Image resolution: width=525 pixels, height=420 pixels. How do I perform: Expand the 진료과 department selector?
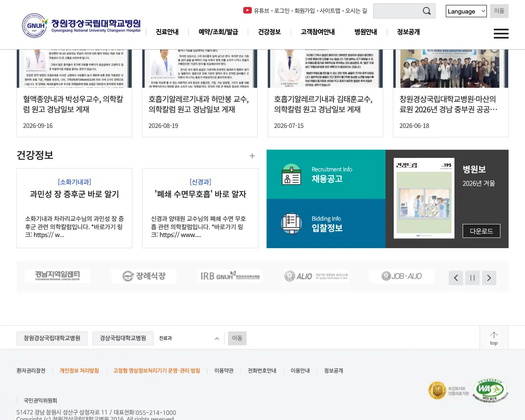(x=189, y=338)
